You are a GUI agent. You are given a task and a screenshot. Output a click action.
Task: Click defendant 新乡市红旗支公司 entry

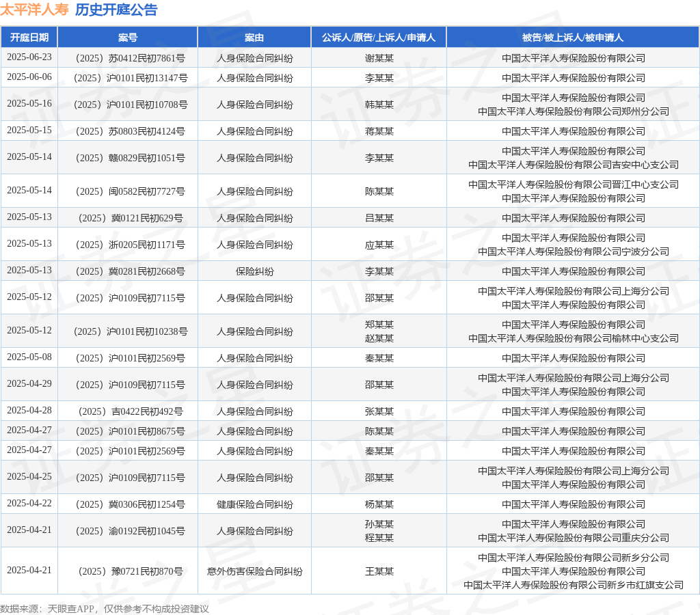point(574,585)
